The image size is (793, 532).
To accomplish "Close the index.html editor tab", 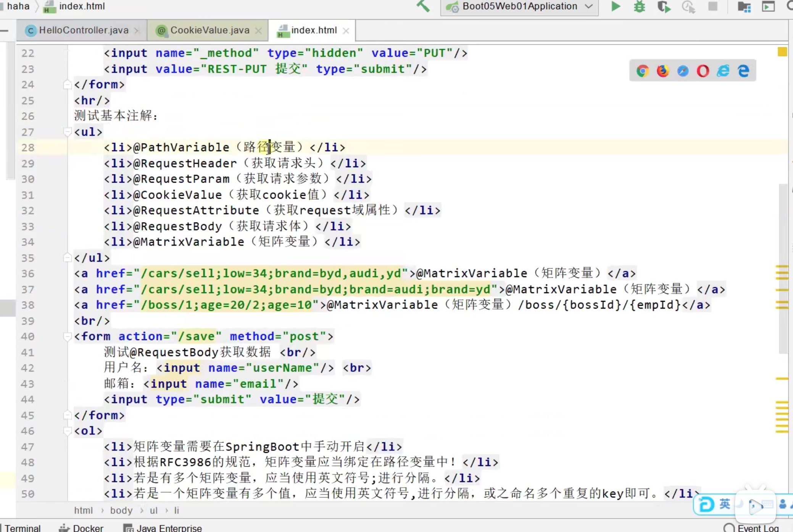I will 346,31.
